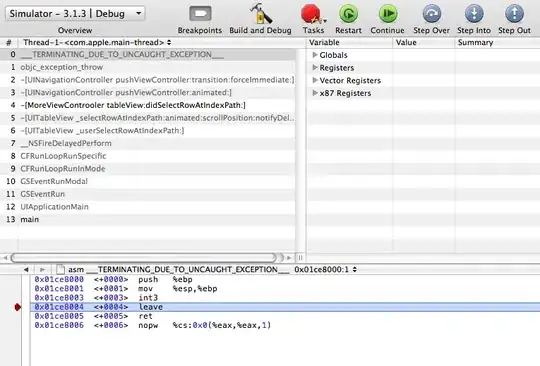Image resolution: width=540 pixels, height=366 pixels.
Task: Select the main stack frame row
Action: [147, 220]
